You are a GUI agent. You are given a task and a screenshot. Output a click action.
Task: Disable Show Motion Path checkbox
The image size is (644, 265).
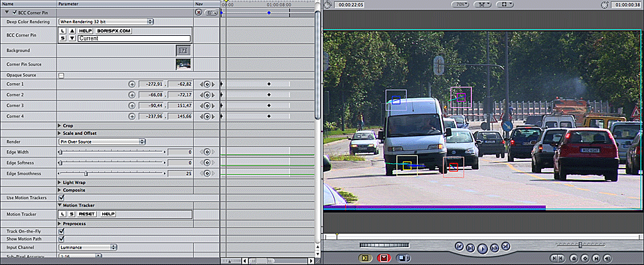click(x=62, y=238)
